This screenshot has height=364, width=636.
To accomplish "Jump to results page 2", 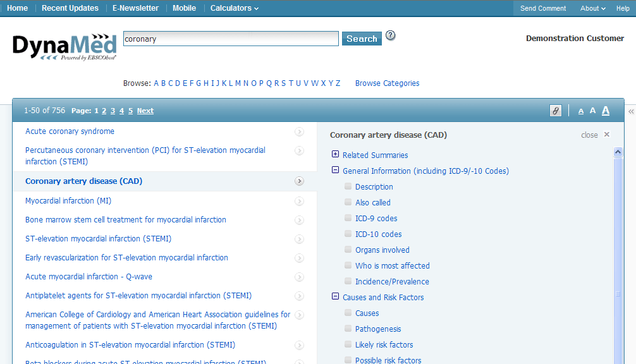I will point(104,111).
